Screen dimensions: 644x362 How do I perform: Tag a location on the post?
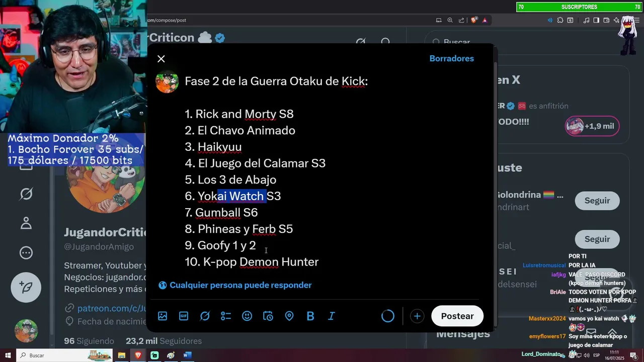pos(289,316)
